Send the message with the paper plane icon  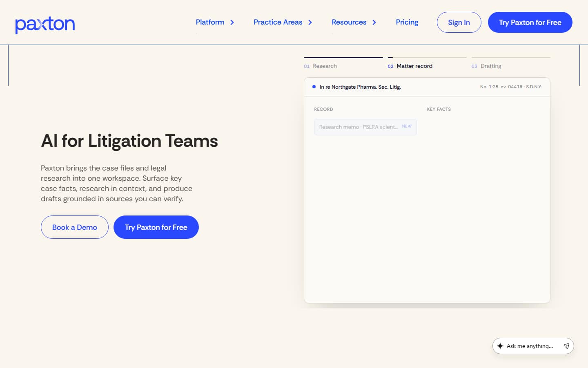click(566, 346)
